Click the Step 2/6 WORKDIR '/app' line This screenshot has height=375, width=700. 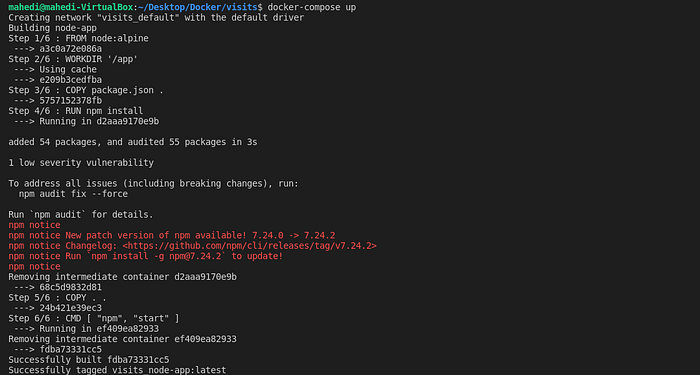73,59
